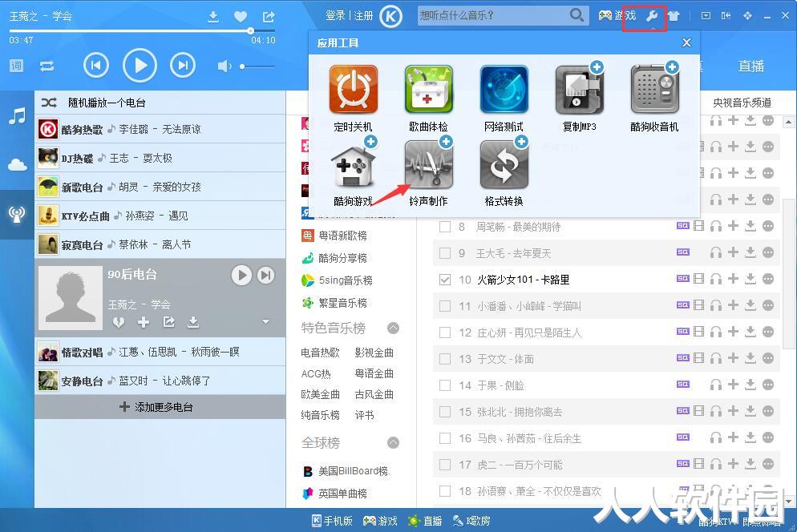Dislike song with broken heart icon
This screenshot has height=532, width=797.
(119, 322)
